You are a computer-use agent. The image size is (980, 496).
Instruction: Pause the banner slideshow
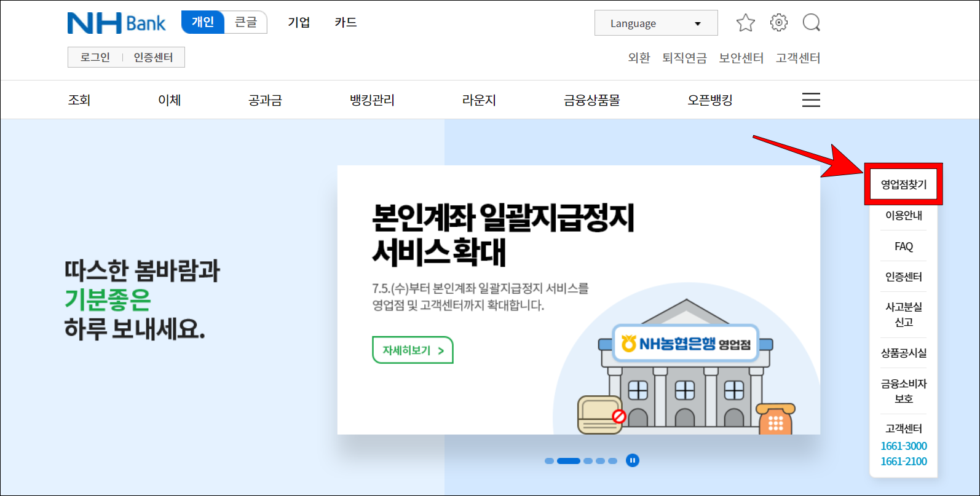(633, 460)
